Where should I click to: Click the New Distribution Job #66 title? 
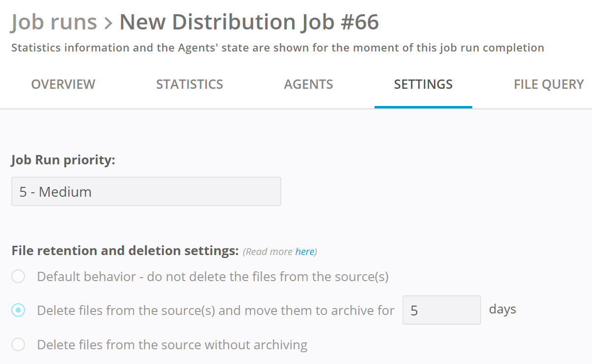click(249, 22)
